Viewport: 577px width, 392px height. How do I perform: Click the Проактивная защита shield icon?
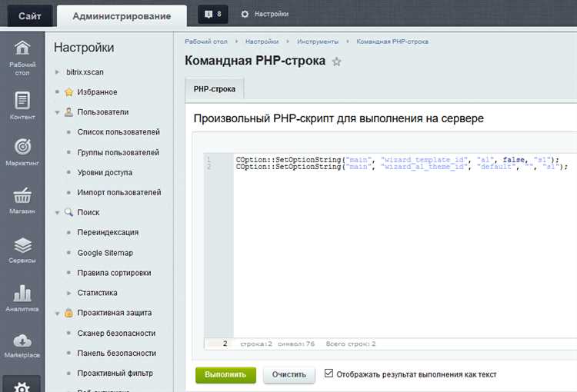pyautogui.click(x=68, y=313)
